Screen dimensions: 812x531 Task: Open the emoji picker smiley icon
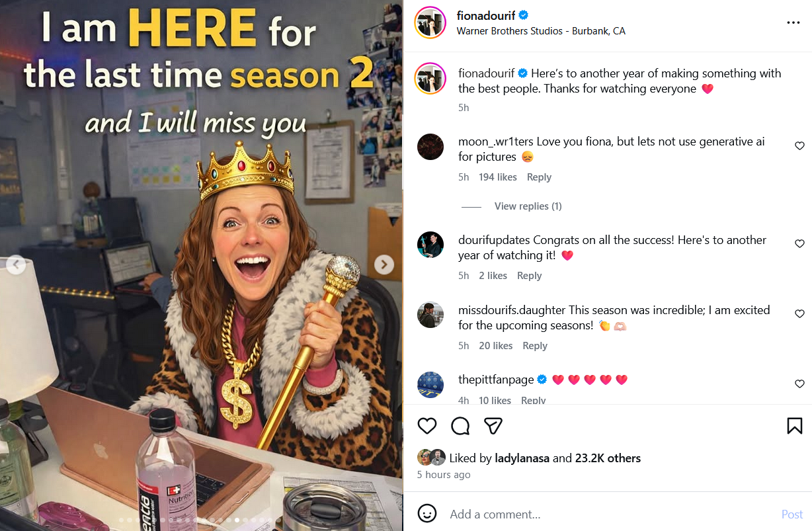428,514
